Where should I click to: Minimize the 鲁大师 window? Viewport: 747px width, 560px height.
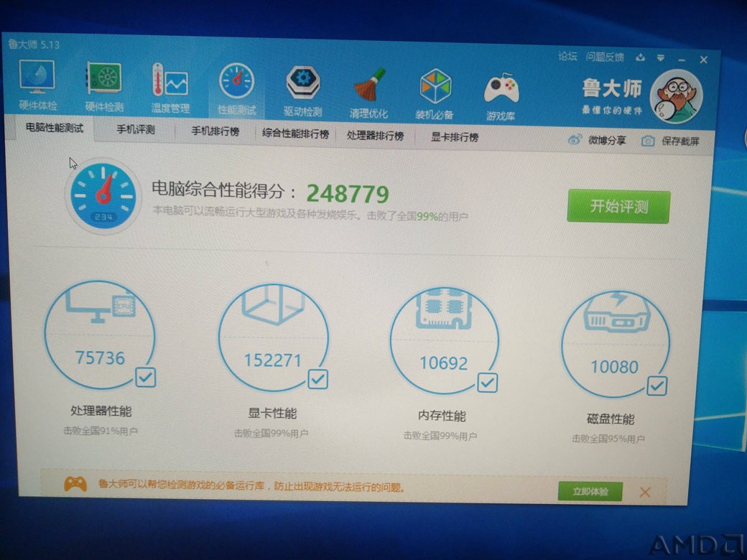(x=682, y=60)
